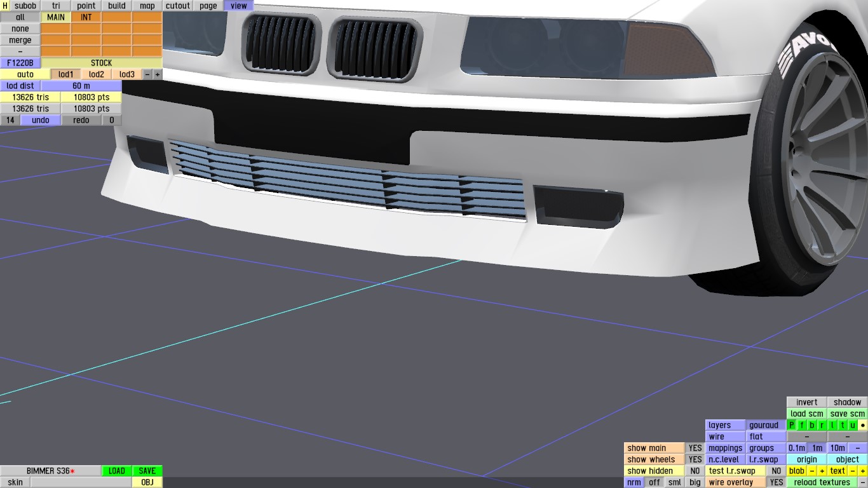The width and height of the screenshot is (868, 488).
Task: Switch display mode to groups
Action: (766, 448)
